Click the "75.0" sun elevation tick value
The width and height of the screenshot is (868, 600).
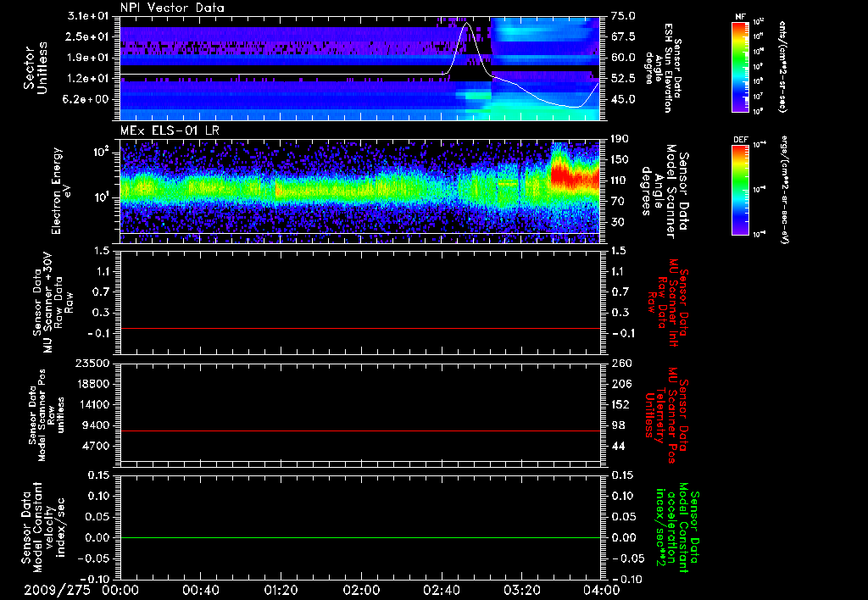click(623, 17)
